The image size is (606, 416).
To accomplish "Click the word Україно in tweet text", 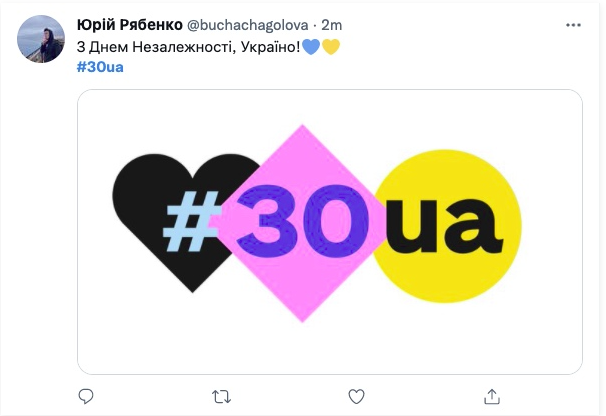I will (268, 46).
